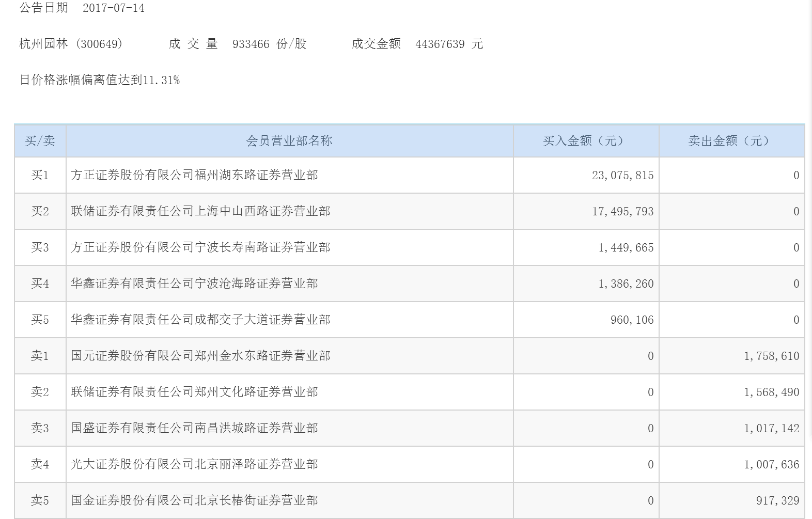812x519 pixels.
Task: Select the 买2 row label
Action: (x=40, y=211)
